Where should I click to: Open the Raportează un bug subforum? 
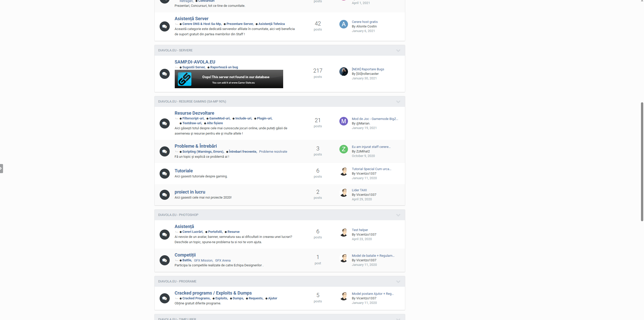pos(224,67)
